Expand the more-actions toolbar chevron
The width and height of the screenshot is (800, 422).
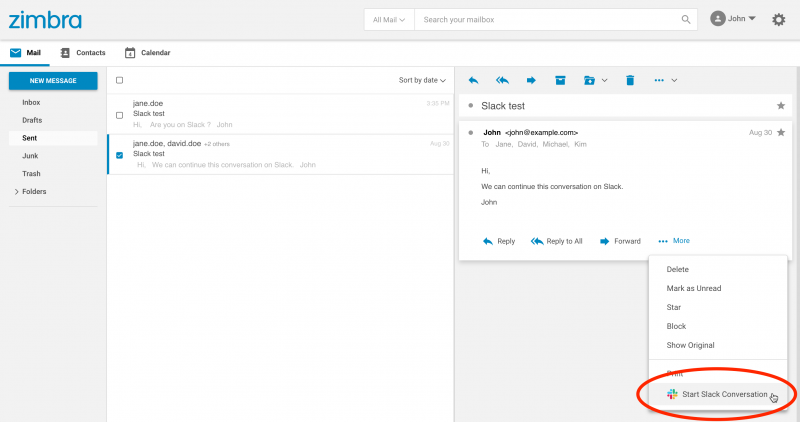click(674, 80)
